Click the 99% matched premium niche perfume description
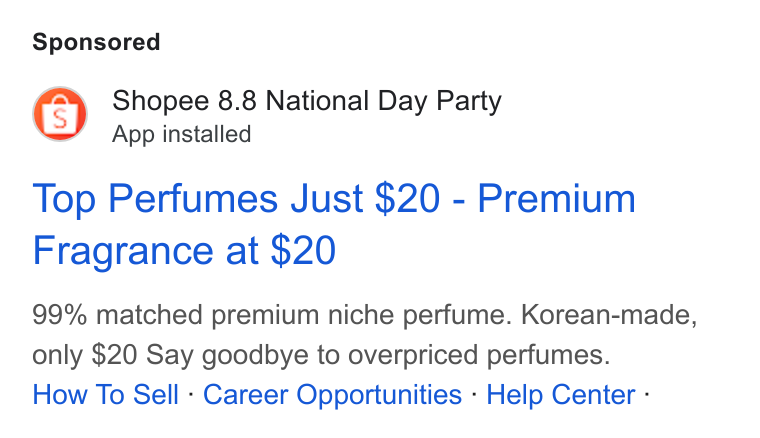 272,315
